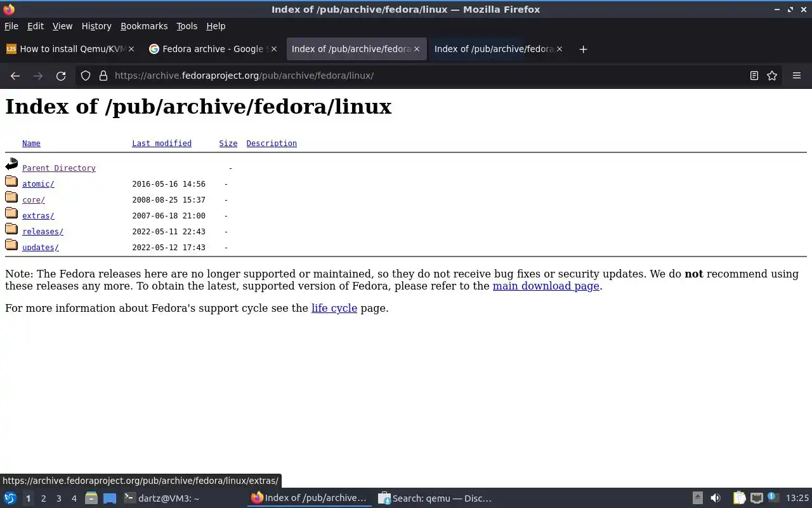
Task: Open the History menu
Action: [x=96, y=26]
